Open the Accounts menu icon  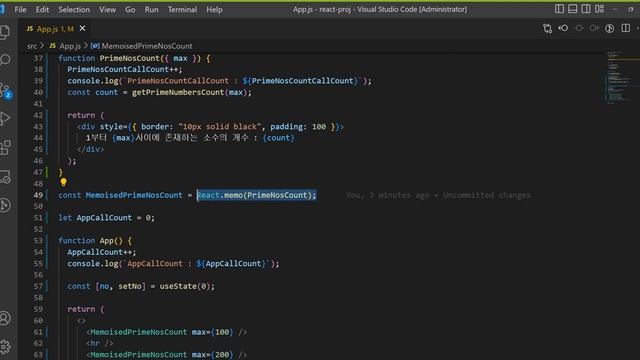click(5, 318)
